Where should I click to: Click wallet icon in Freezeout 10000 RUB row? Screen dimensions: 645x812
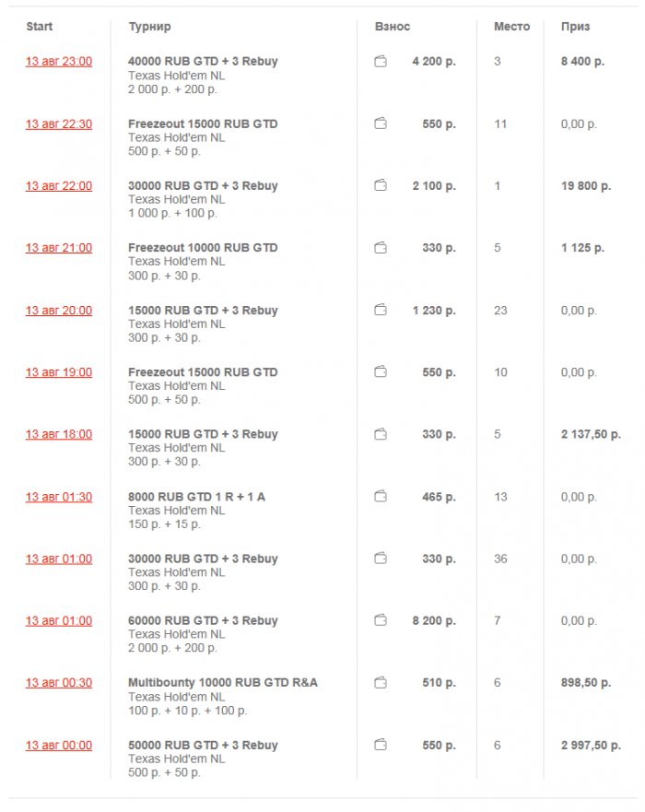(381, 248)
